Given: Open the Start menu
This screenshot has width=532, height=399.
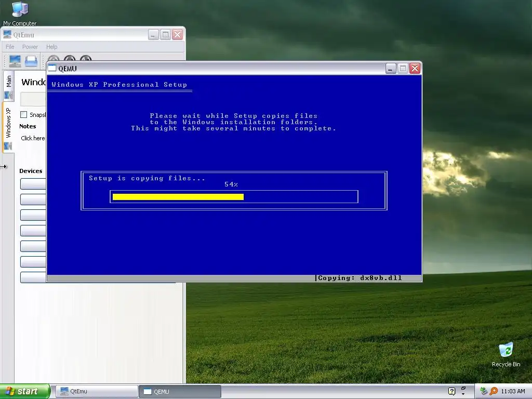Looking at the screenshot, I should tap(25, 391).
